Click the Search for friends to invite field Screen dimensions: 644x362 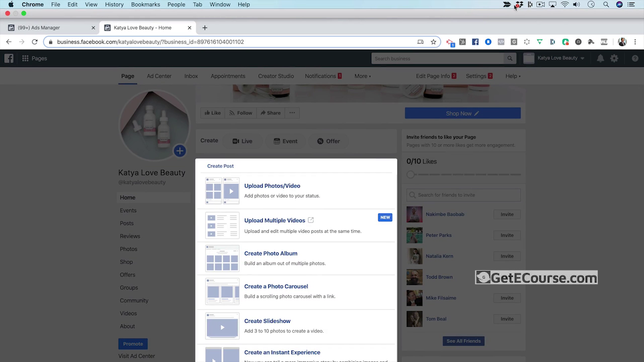tap(463, 195)
